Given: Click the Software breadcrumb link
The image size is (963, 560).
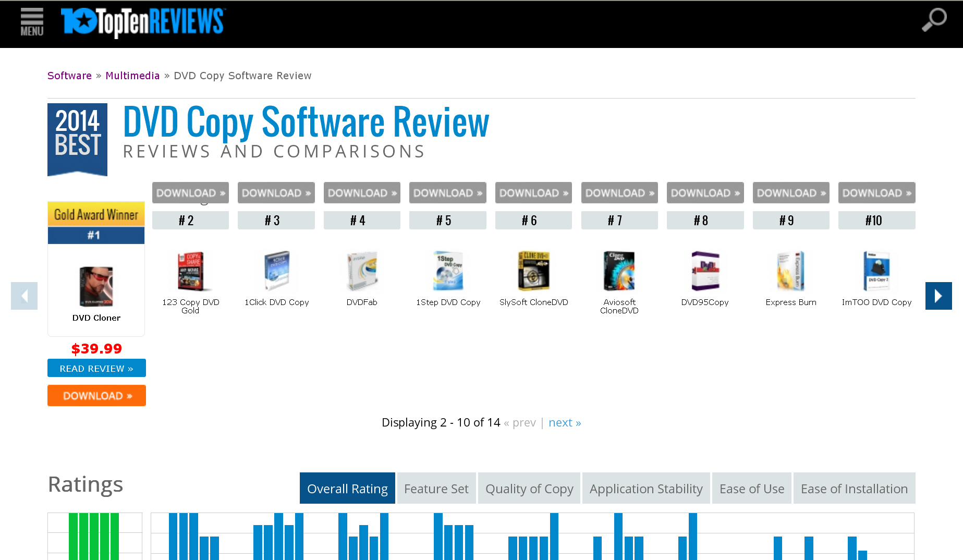Looking at the screenshot, I should 69,76.
